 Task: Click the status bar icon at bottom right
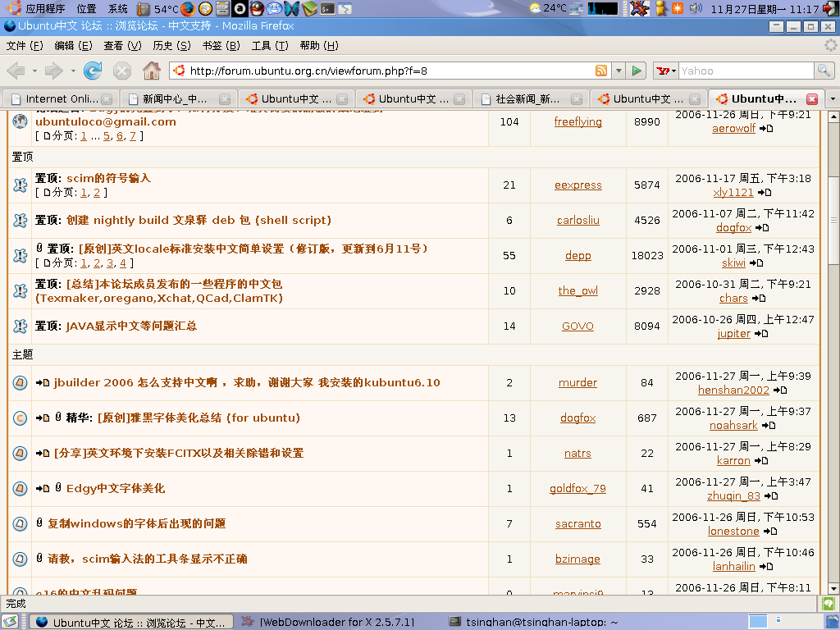click(x=829, y=604)
